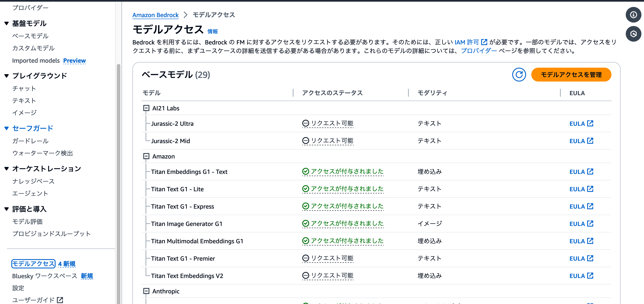This screenshot has height=304, width=644.
Task: Refresh the base models list
Action: pos(519,75)
